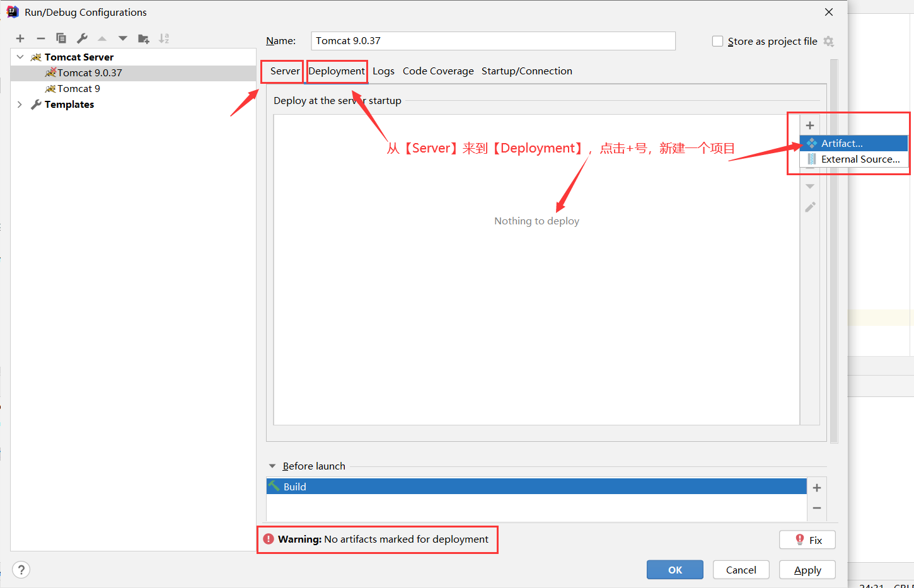
Task: Click the vertical scrollbar of settings panel
Action: click(x=834, y=251)
